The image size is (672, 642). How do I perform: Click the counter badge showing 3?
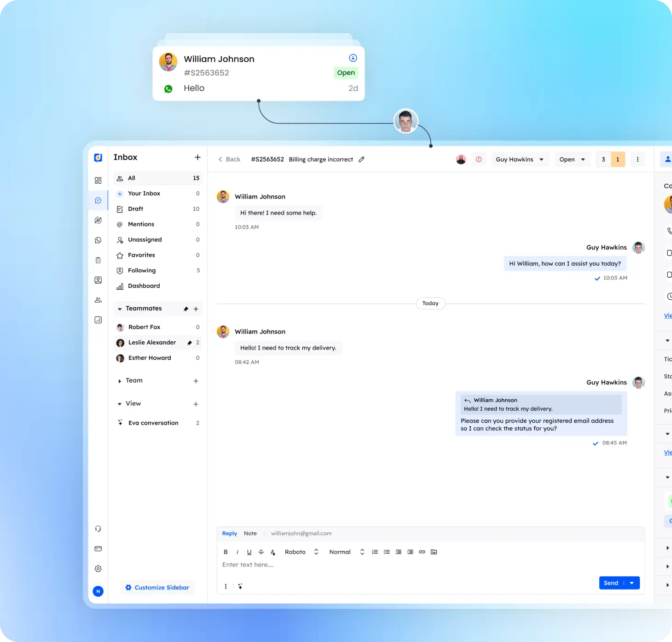coord(603,159)
